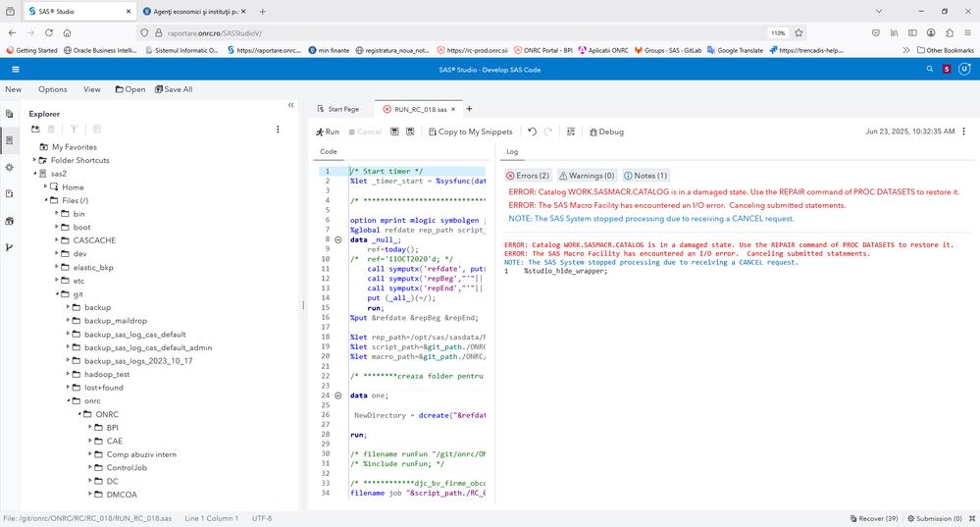Collapse the Explorer panel with double chevron
Viewport: 980px width, 527px height.
290,105
